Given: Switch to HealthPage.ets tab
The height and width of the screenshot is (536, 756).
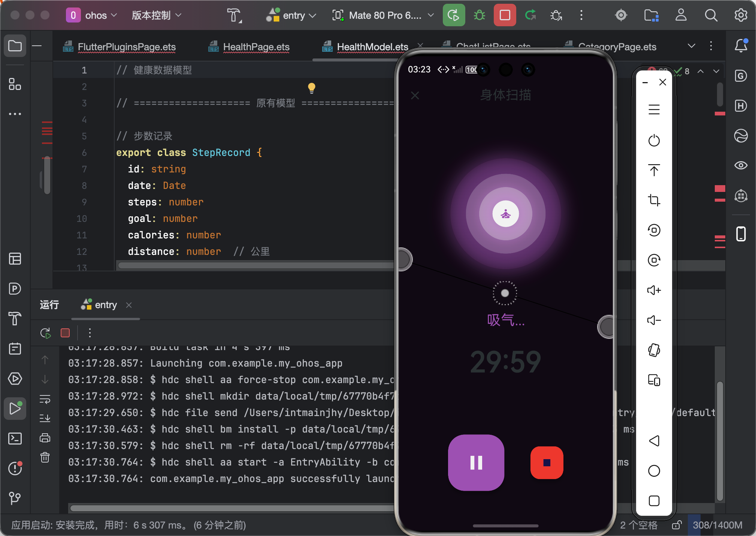Looking at the screenshot, I should pyautogui.click(x=249, y=47).
